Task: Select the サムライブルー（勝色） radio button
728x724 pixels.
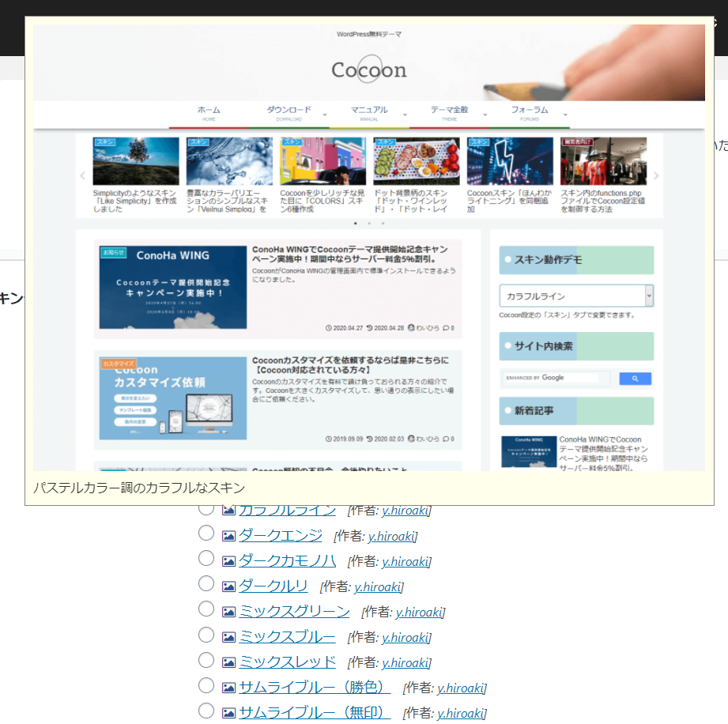Action: click(206, 685)
